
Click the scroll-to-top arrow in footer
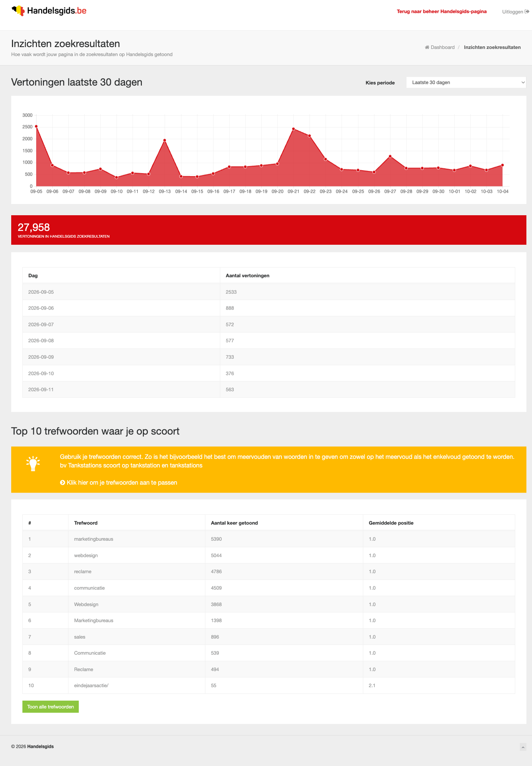point(523,747)
